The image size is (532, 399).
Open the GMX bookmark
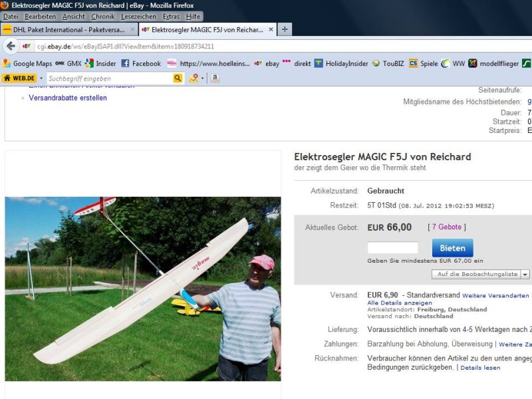[x=68, y=63]
